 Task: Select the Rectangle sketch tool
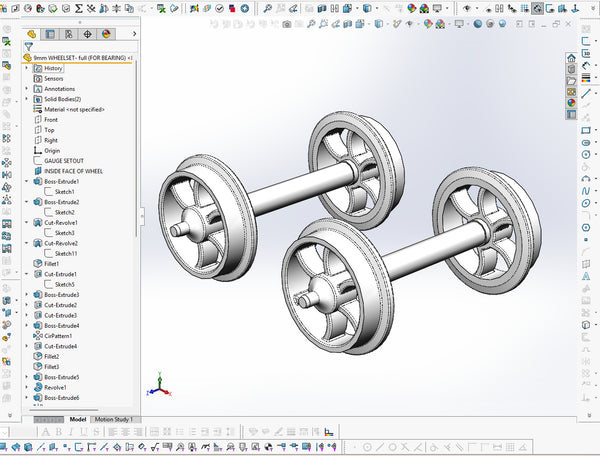586,129
